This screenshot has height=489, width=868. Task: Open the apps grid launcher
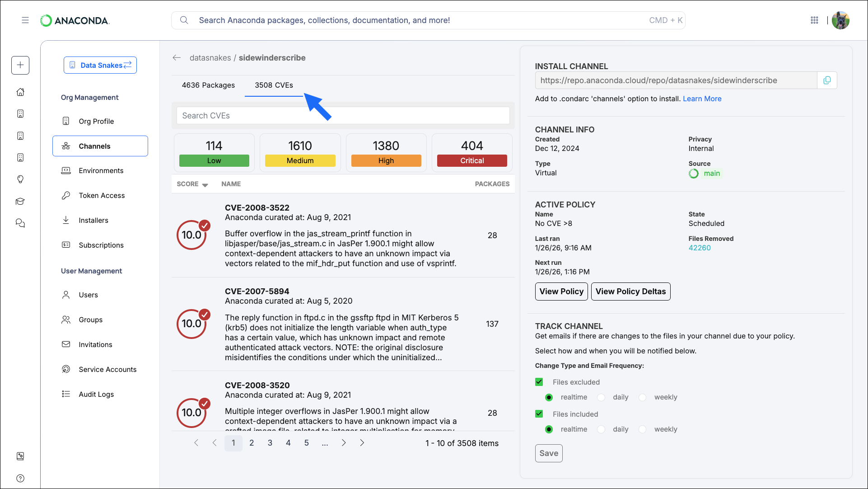click(814, 20)
